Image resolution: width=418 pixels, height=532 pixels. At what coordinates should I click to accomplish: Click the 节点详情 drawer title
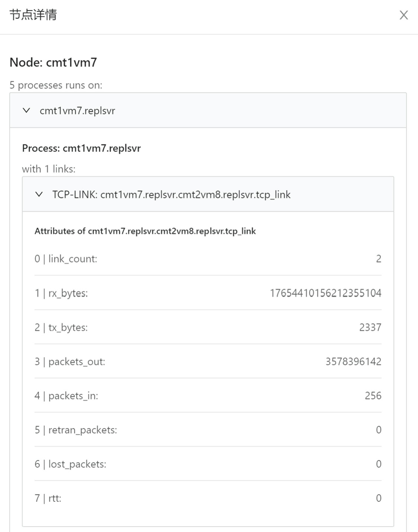[33, 15]
